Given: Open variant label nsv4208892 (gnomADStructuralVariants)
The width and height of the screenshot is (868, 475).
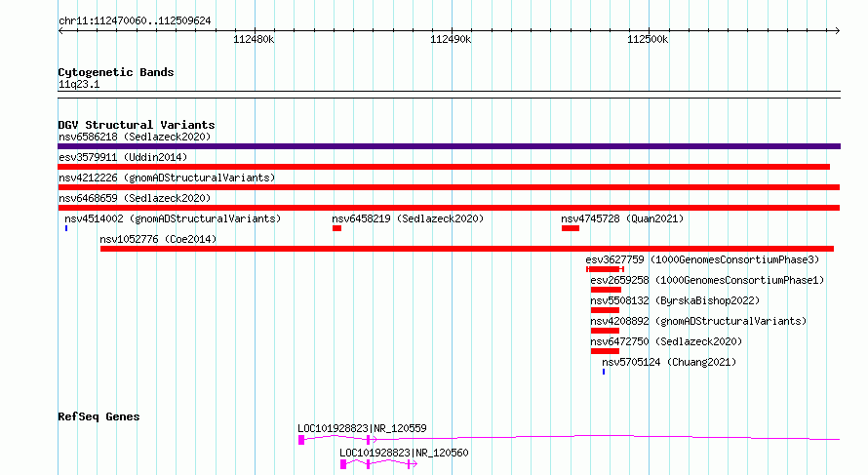Looking at the screenshot, I should click(x=698, y=321).
